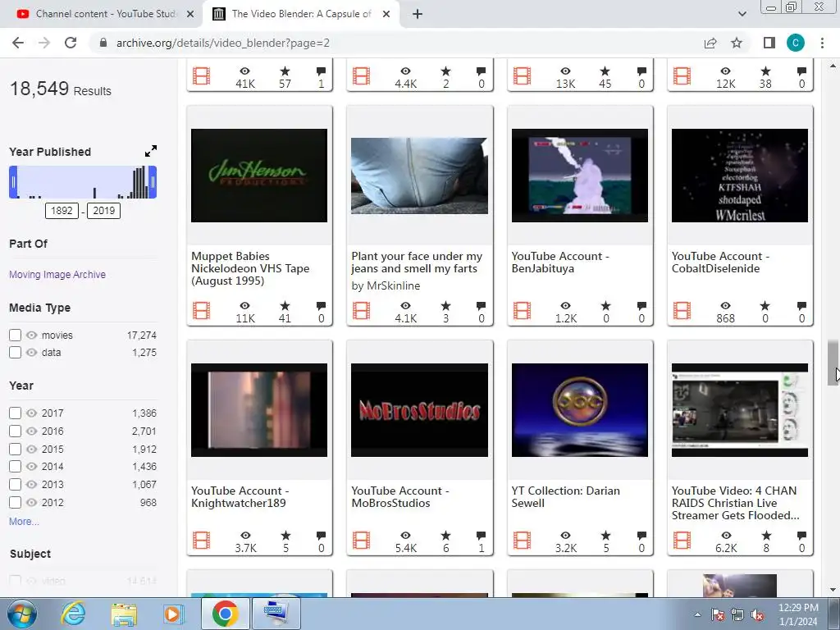Toggle eye icon next to movies filter

(x=32, y=335)
